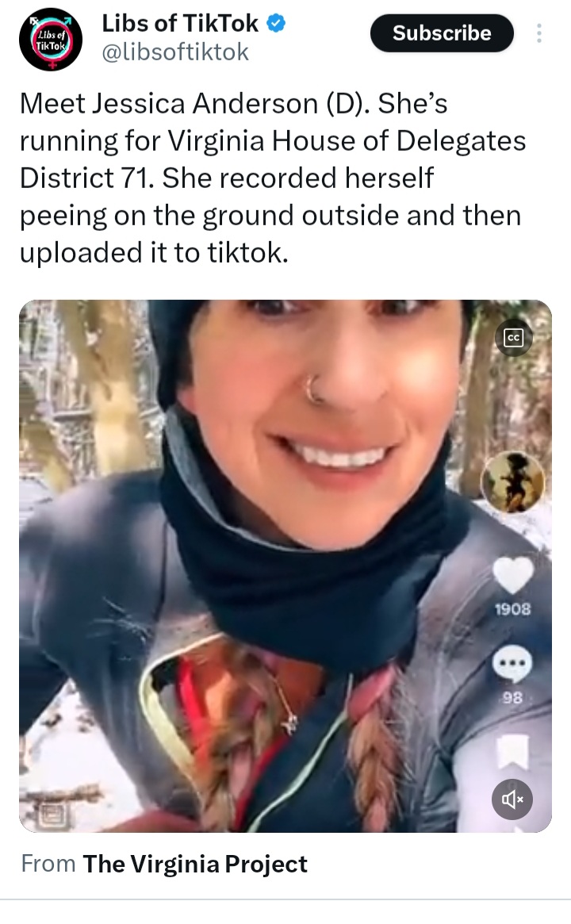
Task: Open The Virginia Project source link
Action: coord(195,864)
